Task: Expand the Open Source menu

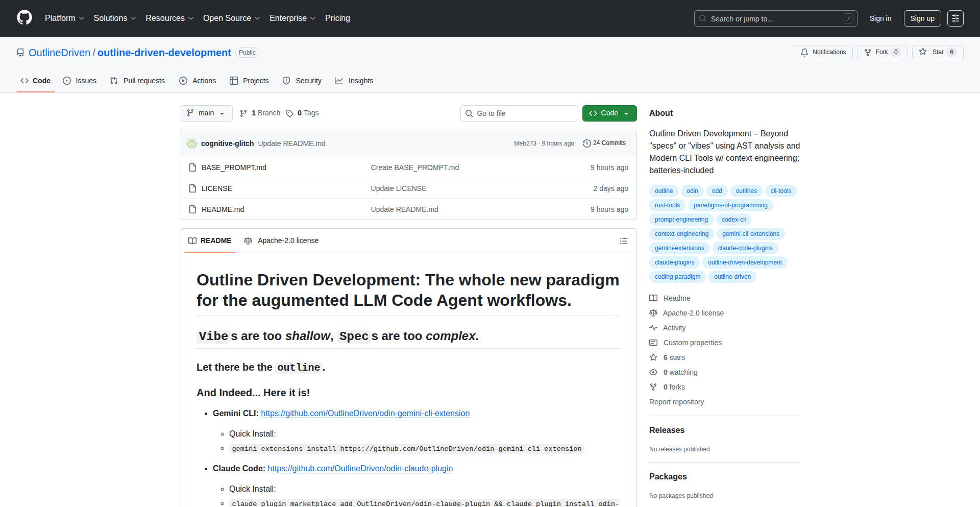Action: [x=231, y=18]
